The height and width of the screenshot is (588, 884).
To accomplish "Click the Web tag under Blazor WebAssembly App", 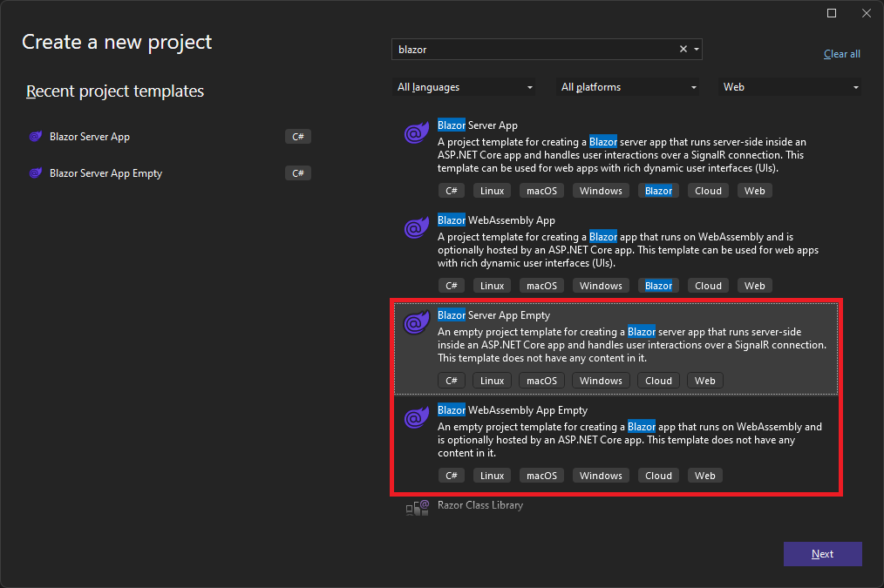I will click(755, 286).
